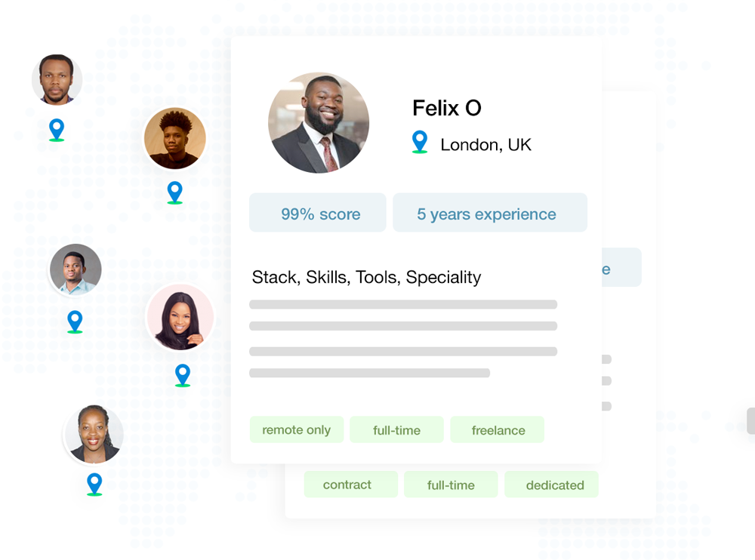Toggle the "dedicated" engagement type

(x=551, y=485)
